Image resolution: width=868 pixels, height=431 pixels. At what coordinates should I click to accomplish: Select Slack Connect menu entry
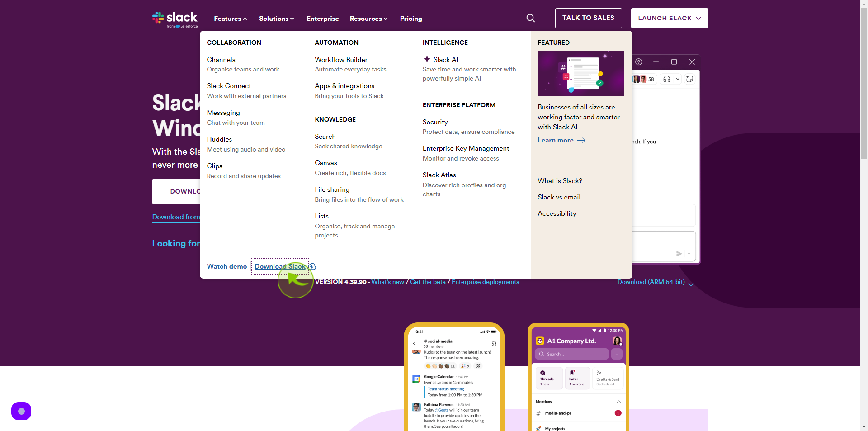point(229,86)
